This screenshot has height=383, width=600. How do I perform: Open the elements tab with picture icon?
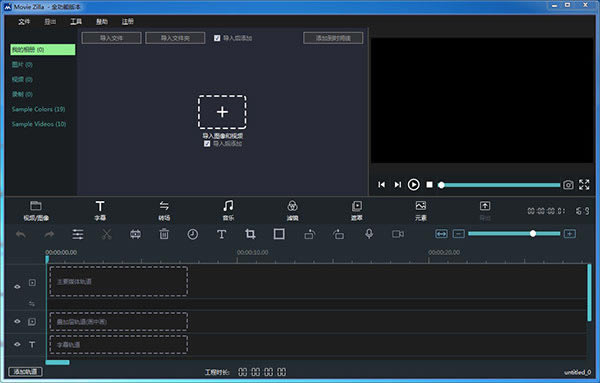[421, 210]
